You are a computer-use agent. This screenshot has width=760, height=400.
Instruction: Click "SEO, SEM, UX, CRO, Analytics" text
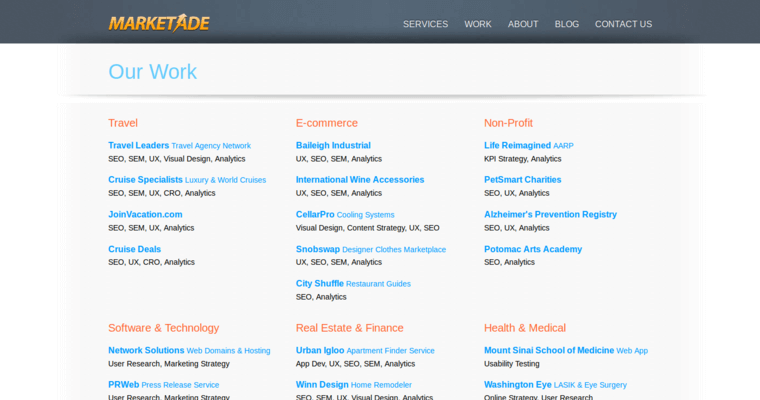[x=161, y=193]
